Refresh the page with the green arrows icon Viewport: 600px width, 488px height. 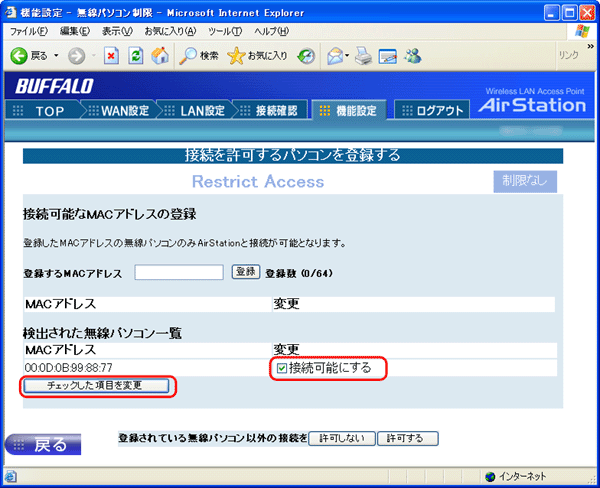point(136,55)
